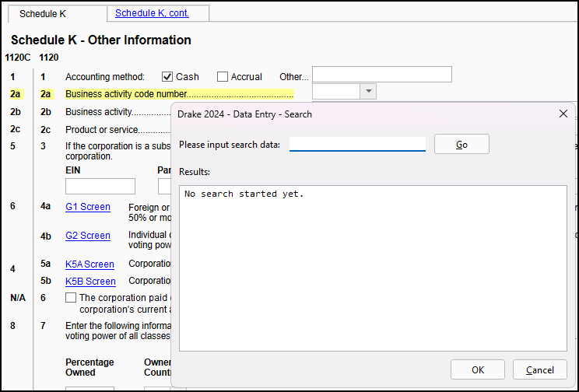
Task: Click the search Results box
Action: [373, 268]
